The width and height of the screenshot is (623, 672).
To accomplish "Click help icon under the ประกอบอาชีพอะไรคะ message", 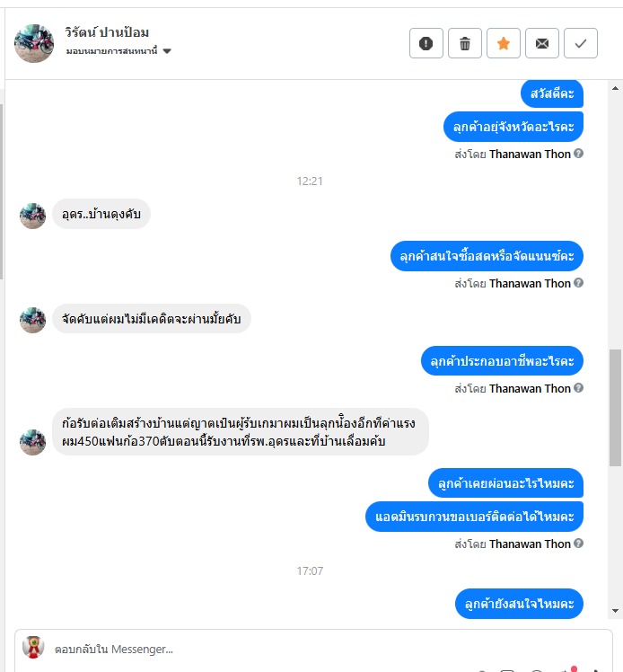I will click(578, 388).
